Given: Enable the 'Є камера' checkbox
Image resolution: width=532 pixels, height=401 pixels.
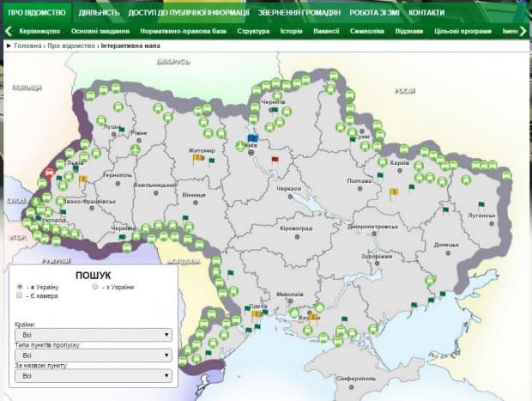Looking at the screenshot, I should [x=20, y=295].
